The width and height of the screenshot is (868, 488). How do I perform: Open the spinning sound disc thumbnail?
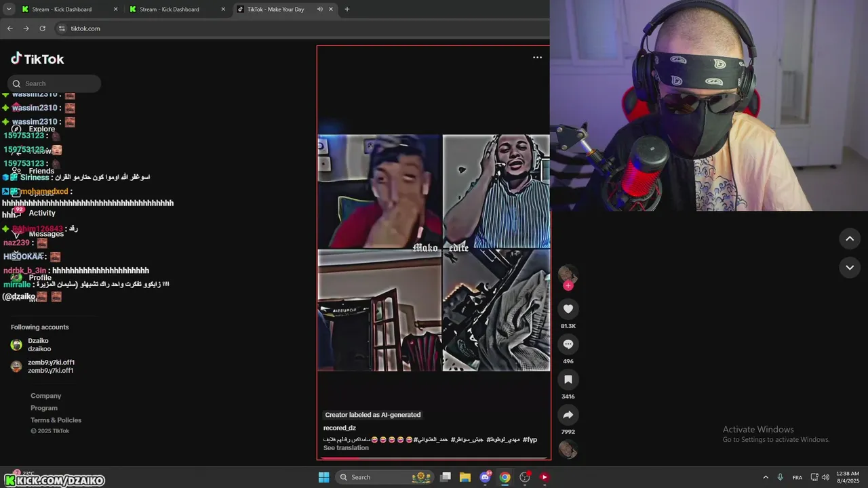[x=568, y=449]
